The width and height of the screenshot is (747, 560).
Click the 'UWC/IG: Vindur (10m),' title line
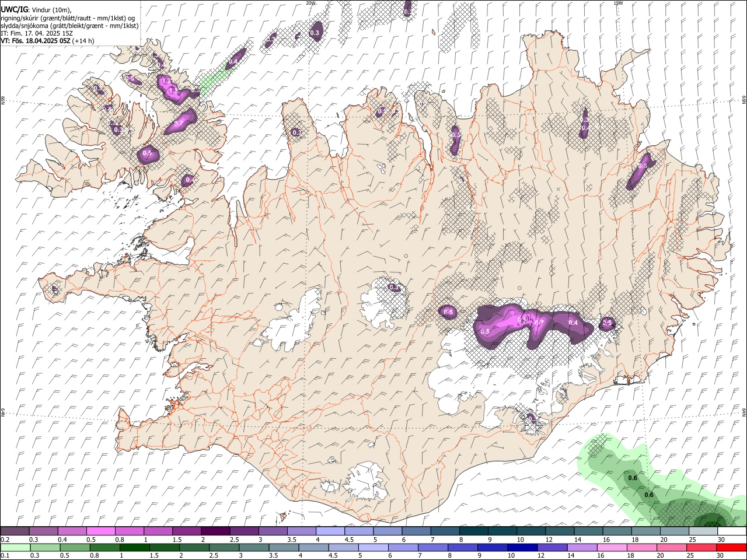pyautogui.click(x=36, y=9)
